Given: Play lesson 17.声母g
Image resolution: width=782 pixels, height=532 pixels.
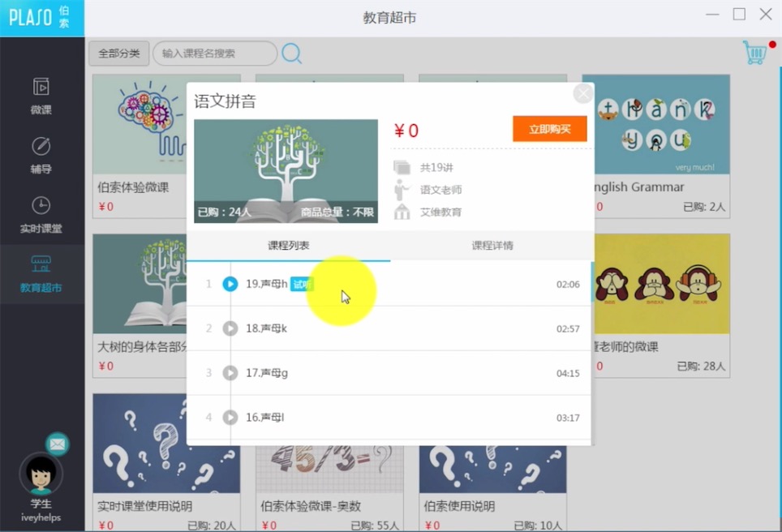Looking at the screenshot, I should [x=230, y=373].
